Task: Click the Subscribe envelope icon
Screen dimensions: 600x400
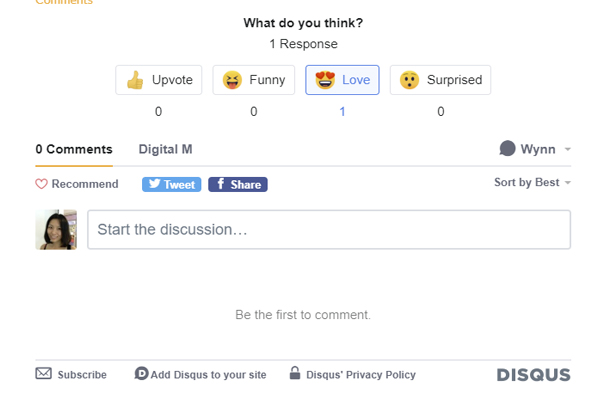Action: click(44, 374)
